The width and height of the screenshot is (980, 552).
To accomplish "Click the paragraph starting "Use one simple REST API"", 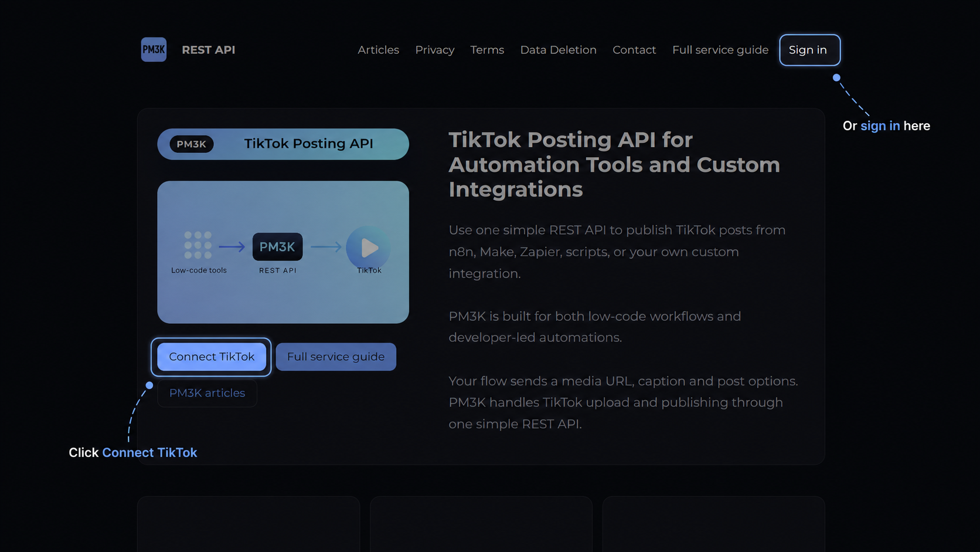I will pos(617,252).
